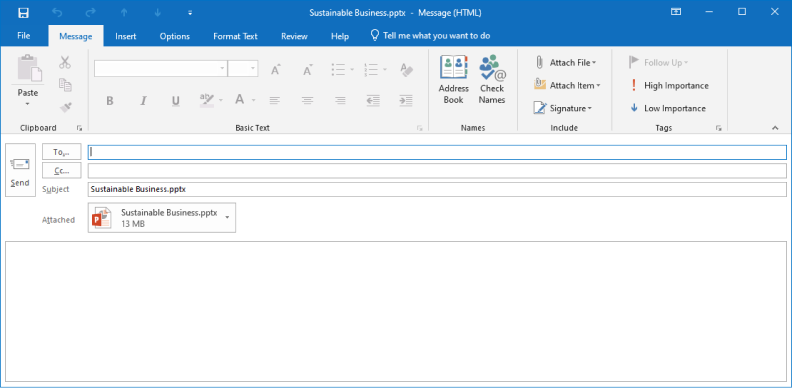
Task: Click the Cut scissors icon
Action: point(65,63)
